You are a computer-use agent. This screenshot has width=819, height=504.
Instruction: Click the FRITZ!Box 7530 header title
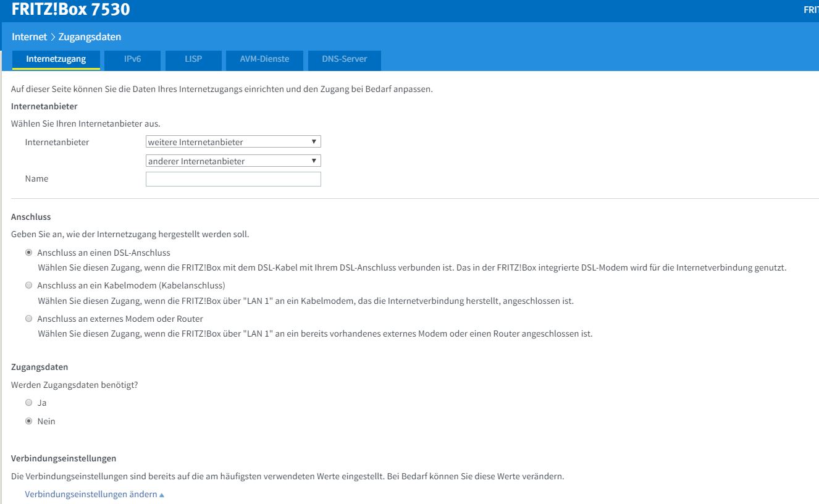point(71,10)
